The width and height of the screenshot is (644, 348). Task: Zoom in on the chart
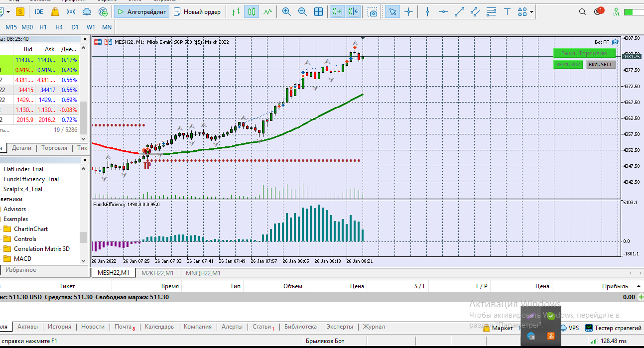pos(286,11)
